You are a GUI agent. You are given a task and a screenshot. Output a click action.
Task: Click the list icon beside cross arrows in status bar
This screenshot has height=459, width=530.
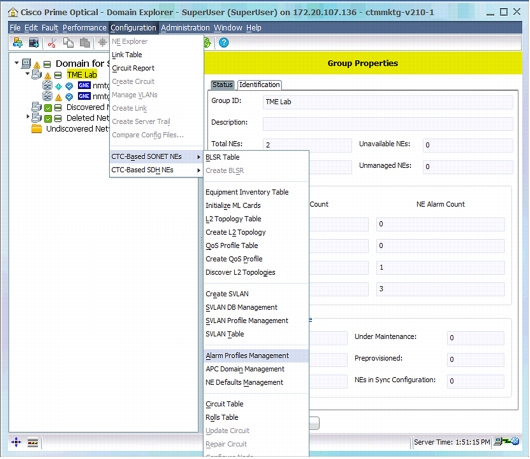pyautogui.click(x=33, y=442)
